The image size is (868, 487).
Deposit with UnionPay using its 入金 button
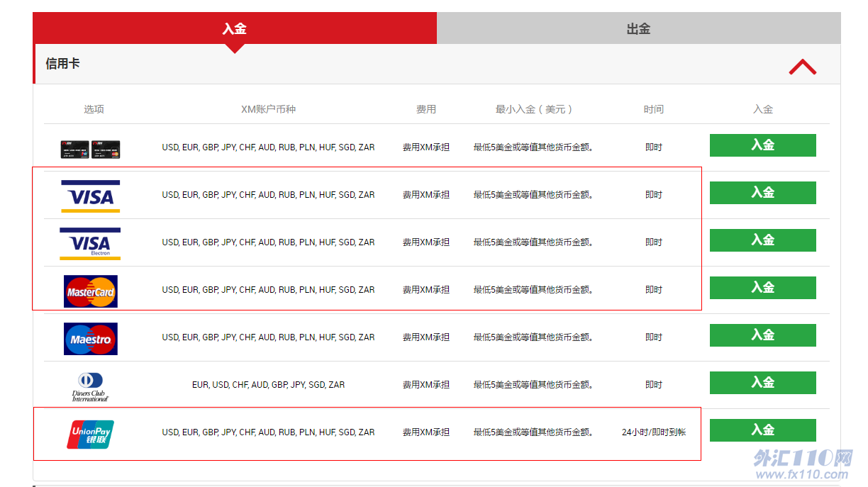point(763,430)
